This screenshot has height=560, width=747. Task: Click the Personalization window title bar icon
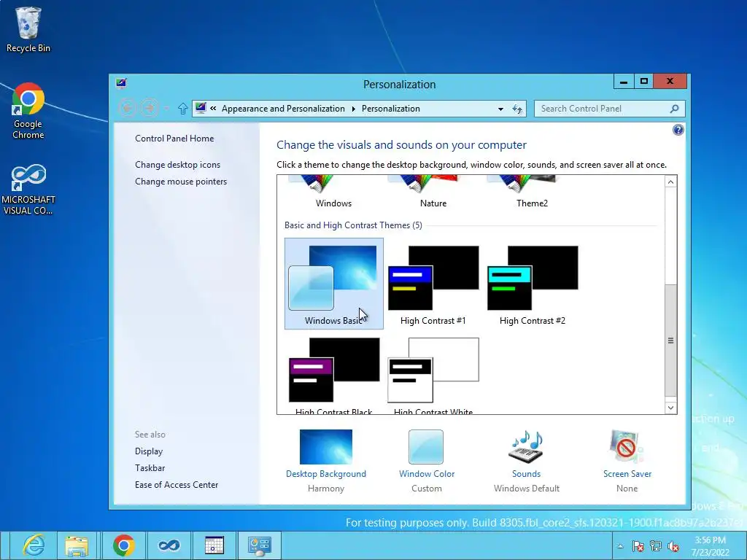pos(121,84)
